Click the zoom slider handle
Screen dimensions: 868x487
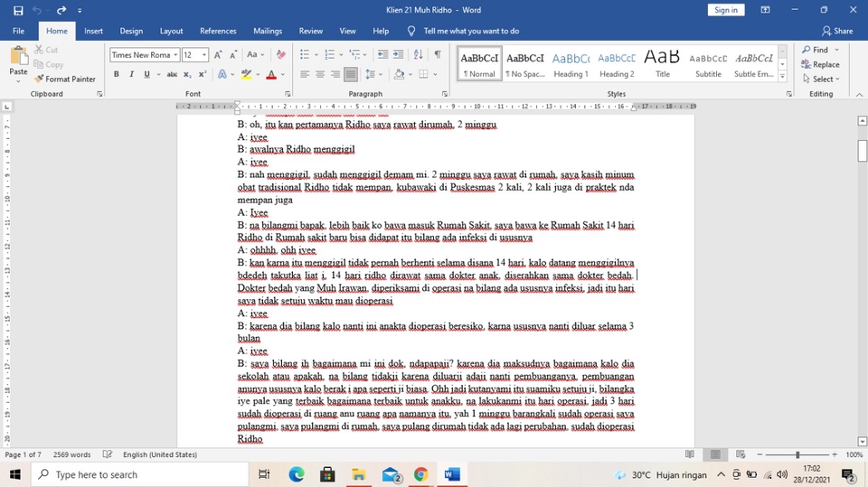[797, 454]
